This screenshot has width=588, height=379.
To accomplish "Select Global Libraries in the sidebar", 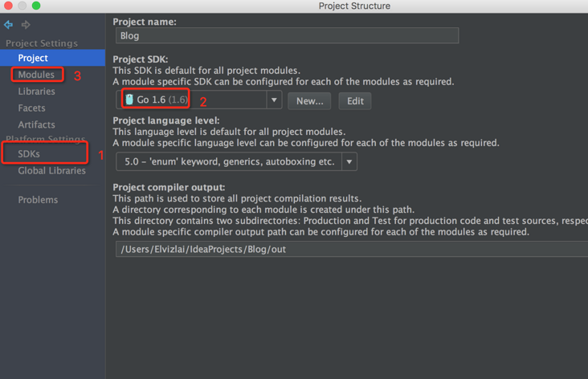I will click(x=51, y=170).
